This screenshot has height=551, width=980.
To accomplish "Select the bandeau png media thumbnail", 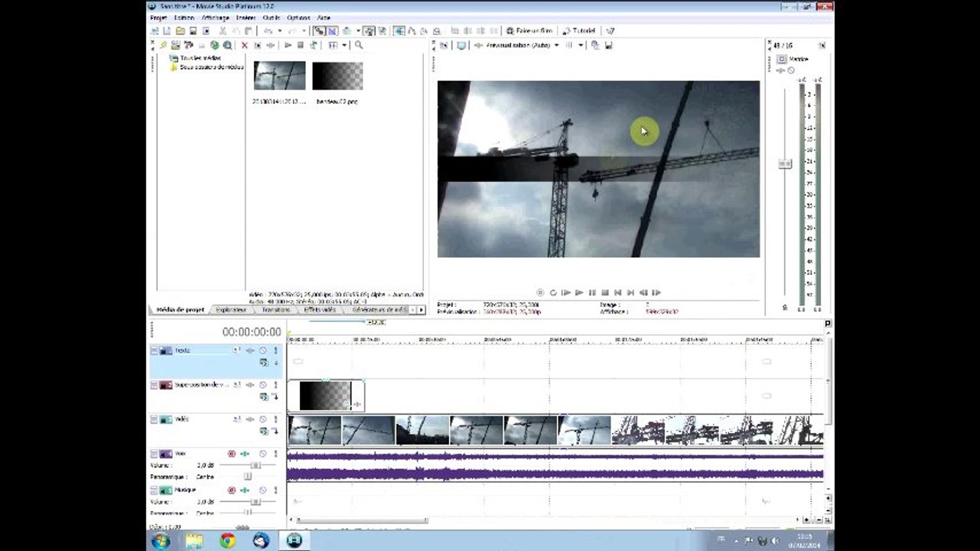I will 337,76.
